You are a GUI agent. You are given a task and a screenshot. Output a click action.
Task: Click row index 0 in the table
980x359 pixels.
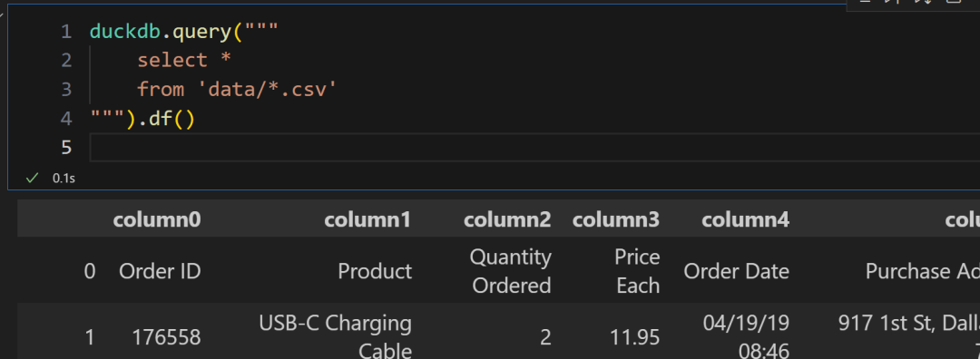click(x=89, y=271)
